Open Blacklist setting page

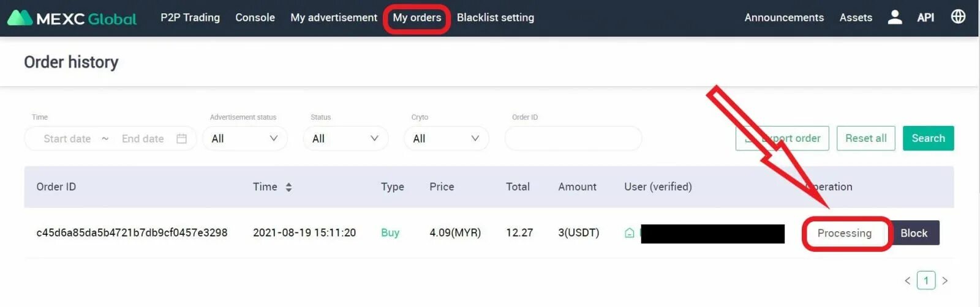tap(495, 18)
